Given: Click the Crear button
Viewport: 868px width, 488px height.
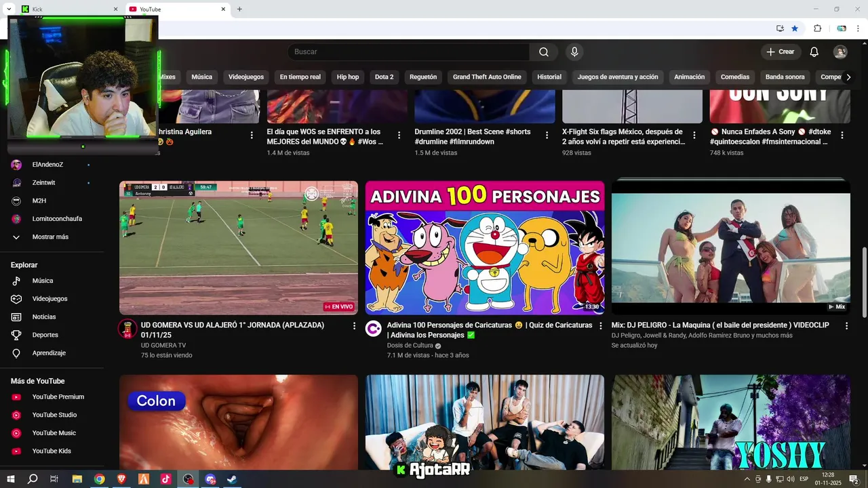Looking at the screenshot, I should pos(781,52).
